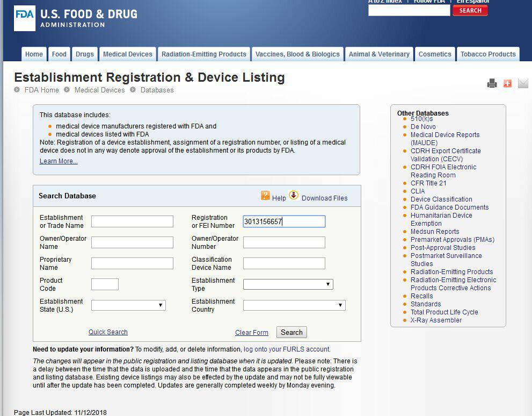Click the Quick Search link

tap(108, 332)
